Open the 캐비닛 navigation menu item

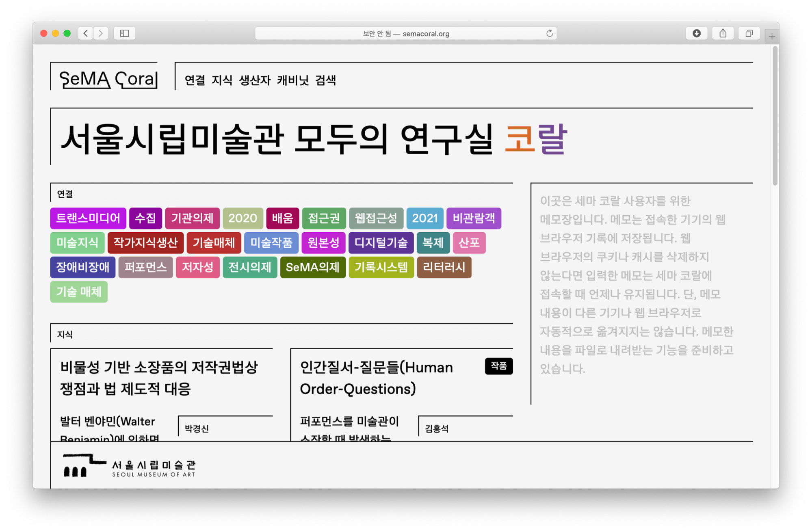click(293, 80)
